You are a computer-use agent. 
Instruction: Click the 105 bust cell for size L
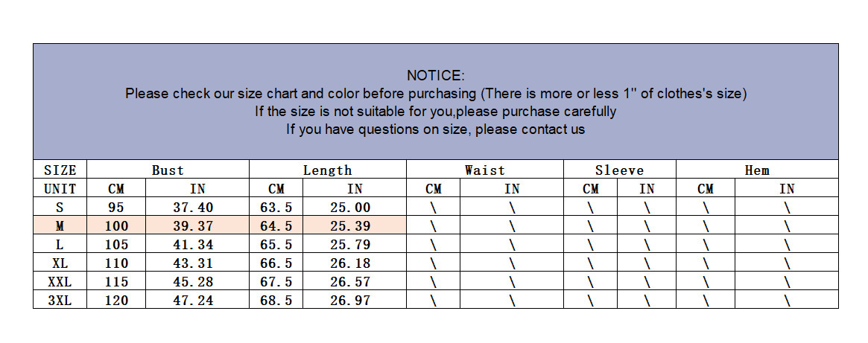point(117,245)
